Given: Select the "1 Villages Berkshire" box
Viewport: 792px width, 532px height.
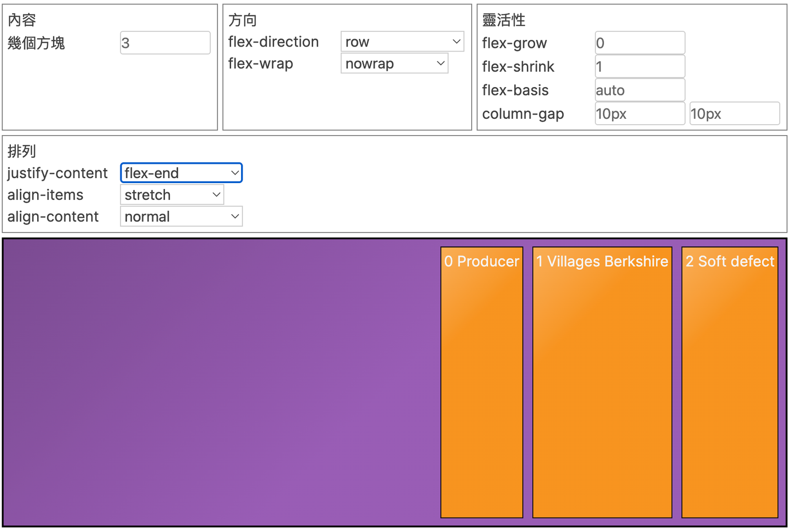Looking at the screenshot, I should click(602, 382).
